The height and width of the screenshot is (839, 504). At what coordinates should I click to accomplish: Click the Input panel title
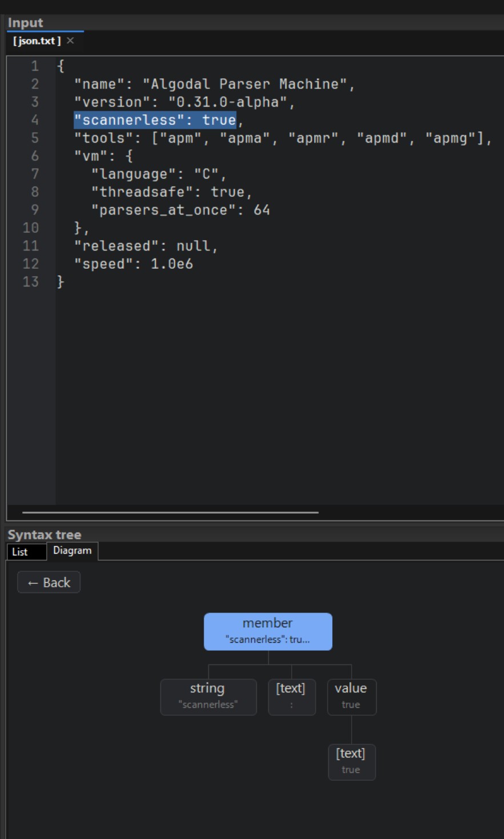pyautogui.click(x=25, y=23)
